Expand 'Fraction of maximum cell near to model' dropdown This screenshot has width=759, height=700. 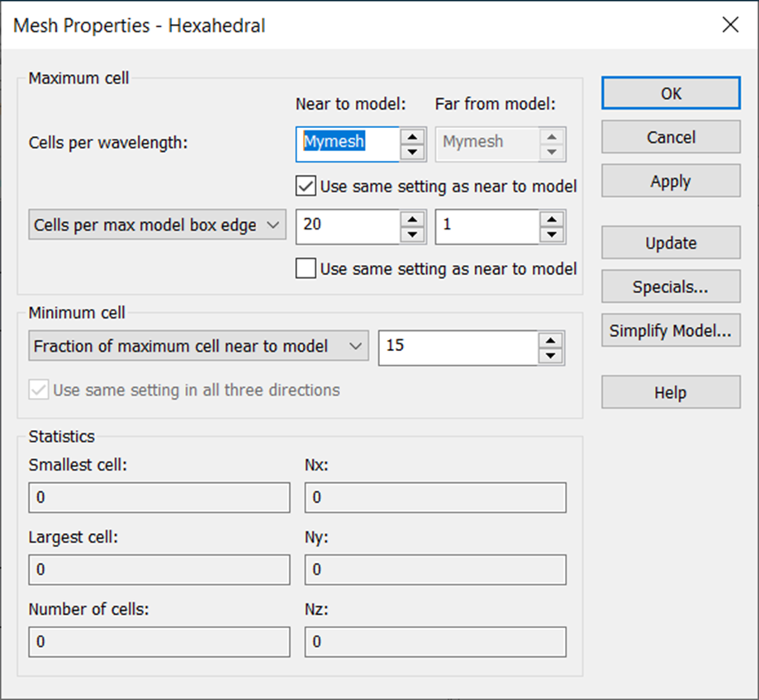click(198, 346)
